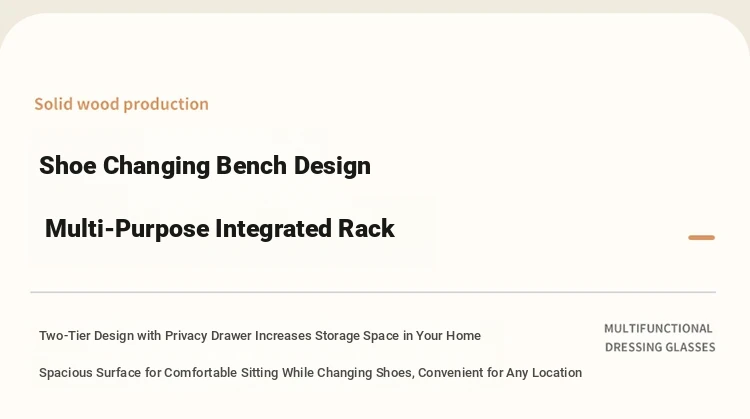Select the "Multi-Purpose Integrated Rack" heading
The width and height of the screenshot is (750, 419).
coord(220,229)
